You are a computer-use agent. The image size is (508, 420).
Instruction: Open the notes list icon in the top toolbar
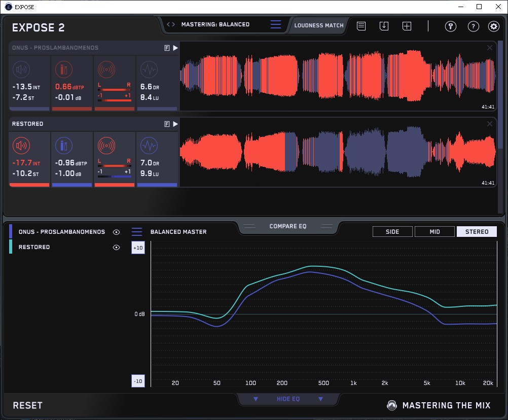coord(361,26)
